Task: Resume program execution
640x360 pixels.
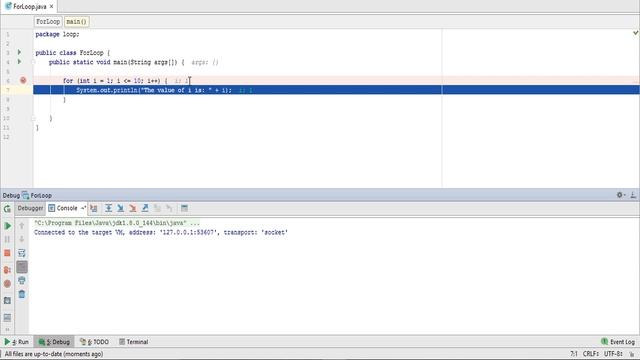Action: pyautogui.click(x=7, y=226)
